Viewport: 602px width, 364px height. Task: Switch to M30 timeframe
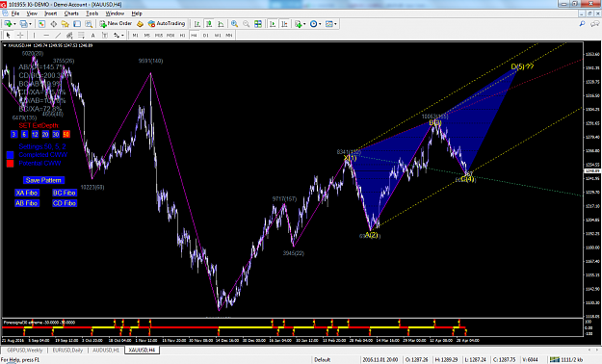[x=170, y=36]
